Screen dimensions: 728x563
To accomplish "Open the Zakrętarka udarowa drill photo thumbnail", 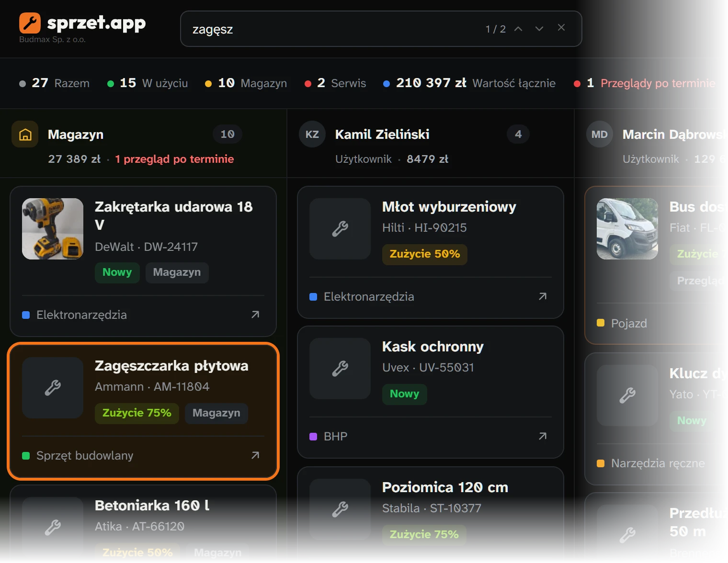I will click(x=53, y=229).
